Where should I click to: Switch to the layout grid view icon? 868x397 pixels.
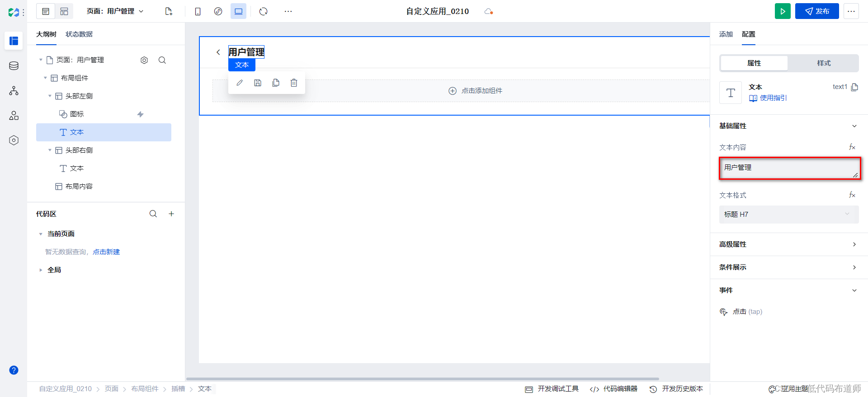tap(64, 11)
